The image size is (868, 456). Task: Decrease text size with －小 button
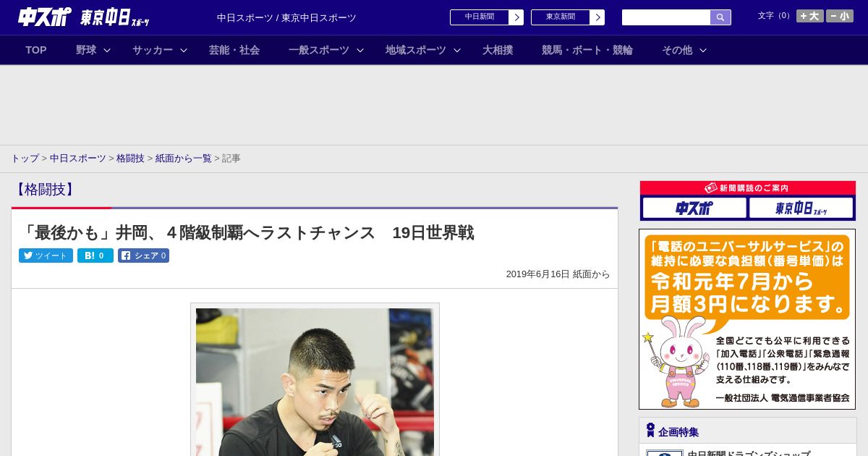click(x=840, y=16)
